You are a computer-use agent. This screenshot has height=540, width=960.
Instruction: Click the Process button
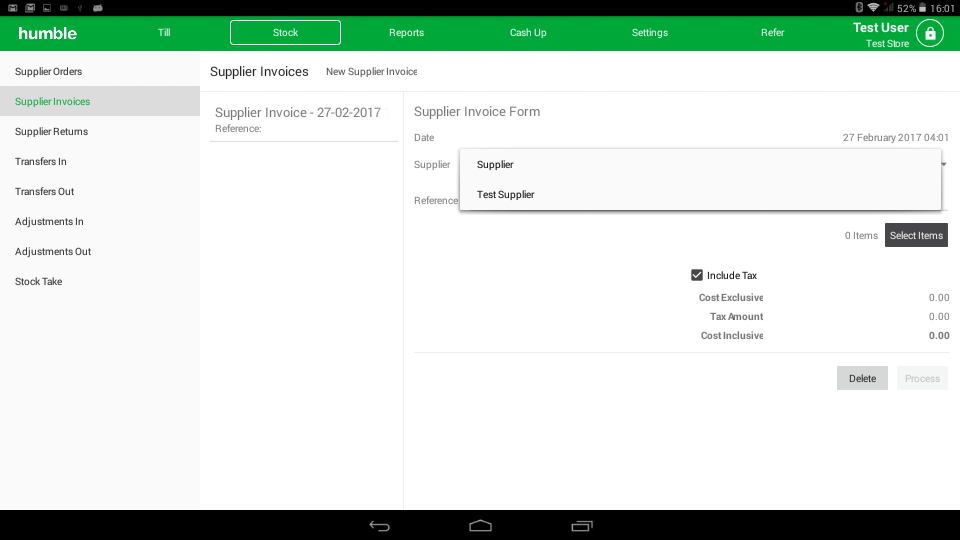click(922, 378)
